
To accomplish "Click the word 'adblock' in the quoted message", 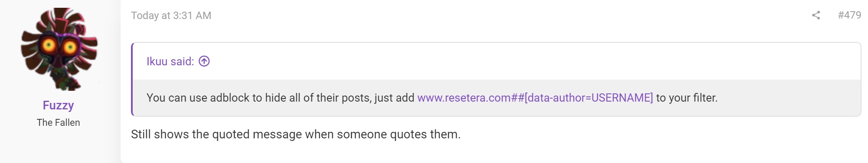I will click(230, 98).
